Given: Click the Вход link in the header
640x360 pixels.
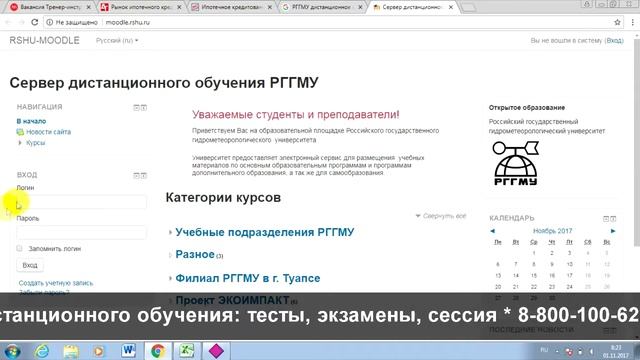Looking at the screenshot, I should coord(614,40).
